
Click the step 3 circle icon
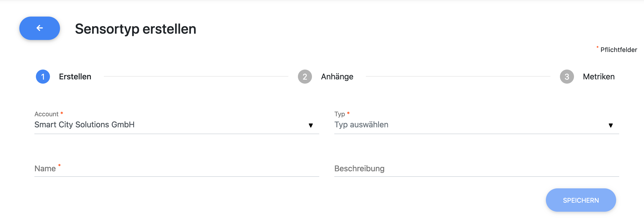[567, 77]
